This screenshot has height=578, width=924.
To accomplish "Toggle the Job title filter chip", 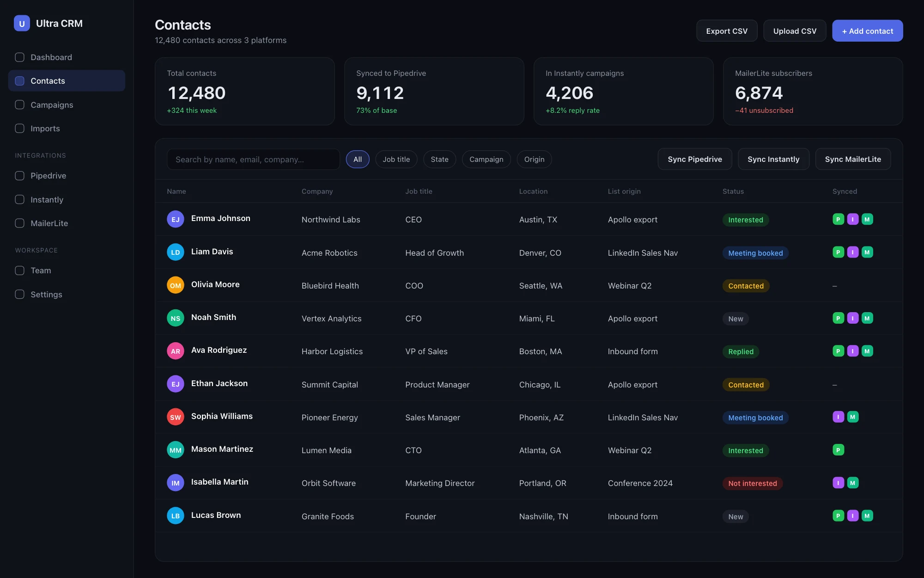I will click(396, 159).
